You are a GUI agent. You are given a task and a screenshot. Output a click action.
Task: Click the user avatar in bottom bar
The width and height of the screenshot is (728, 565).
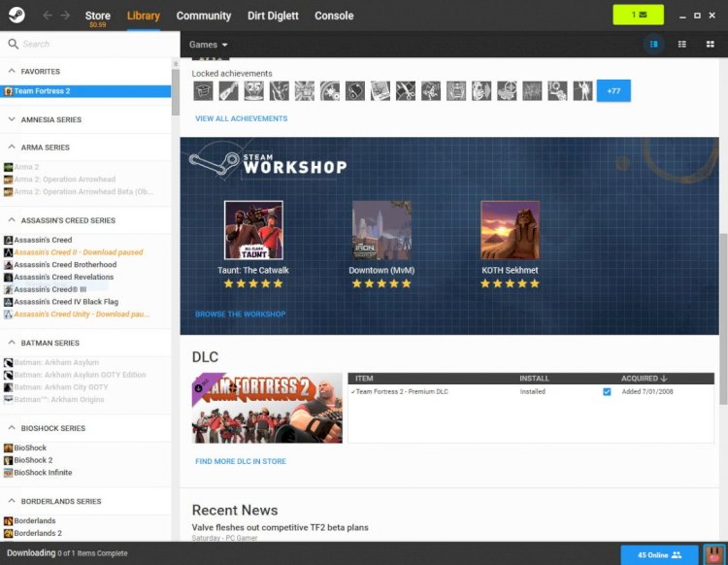pyautogui.click(x=714, y=554)
